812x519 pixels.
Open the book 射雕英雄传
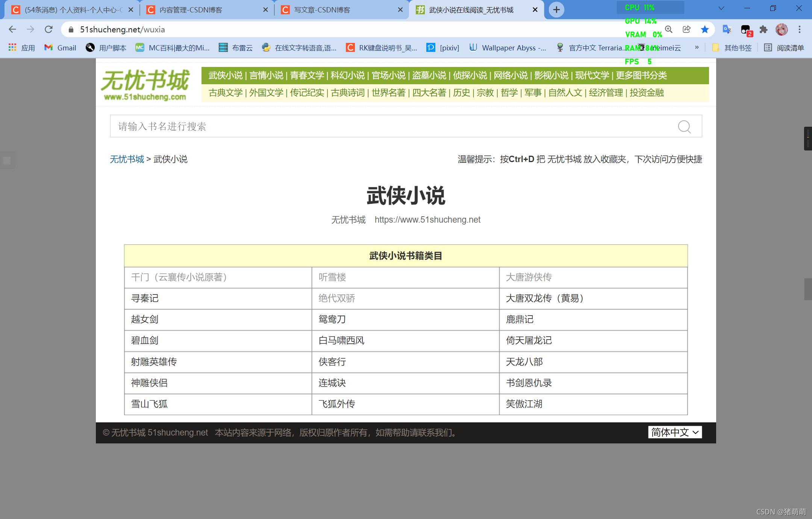(154, 362)
